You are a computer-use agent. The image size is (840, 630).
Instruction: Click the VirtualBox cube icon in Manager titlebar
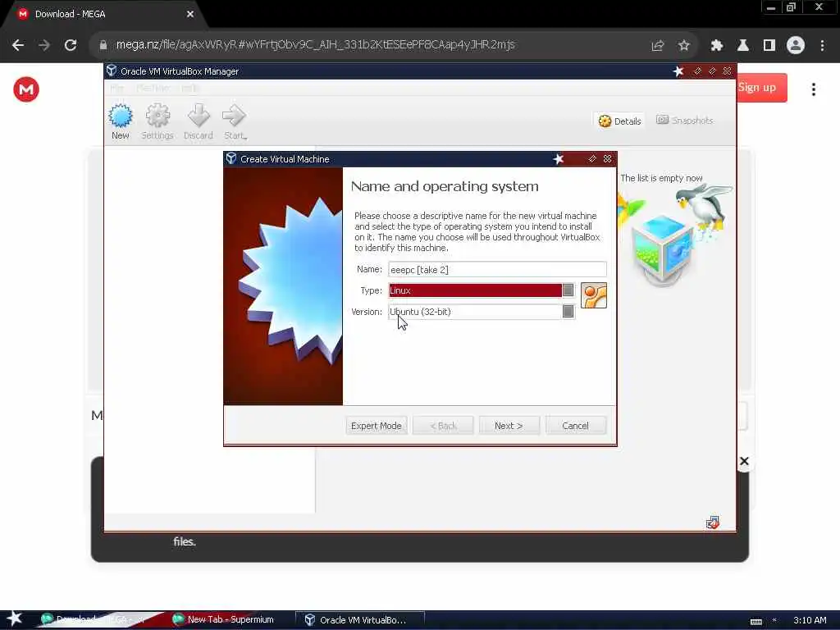[112, 71]
